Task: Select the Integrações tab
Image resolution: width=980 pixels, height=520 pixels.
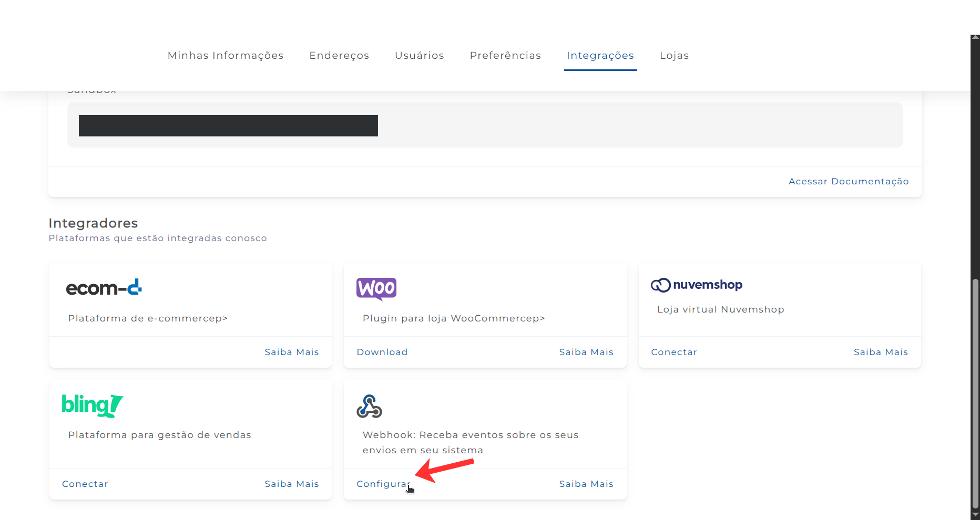Action: click(600, 56)
